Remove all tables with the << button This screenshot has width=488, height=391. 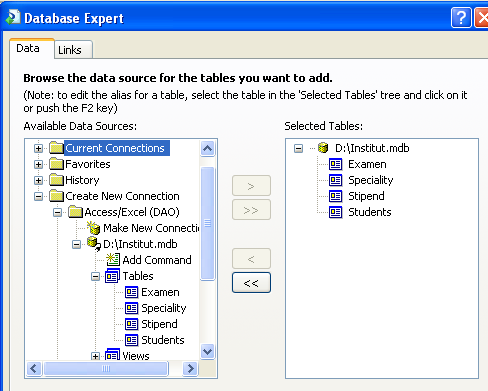[251, 283]
